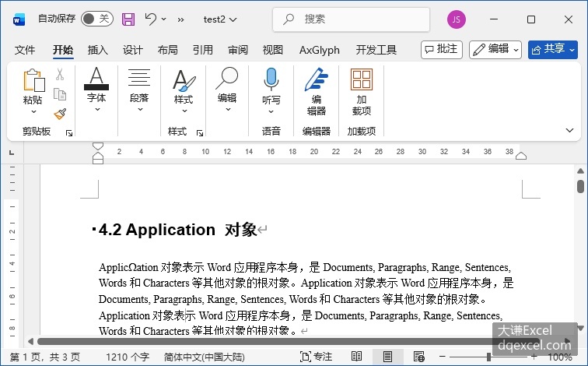The height and width of the screenshot is (366, 588).
Task: Open the 文件 menu
Action: coord(25,50)
